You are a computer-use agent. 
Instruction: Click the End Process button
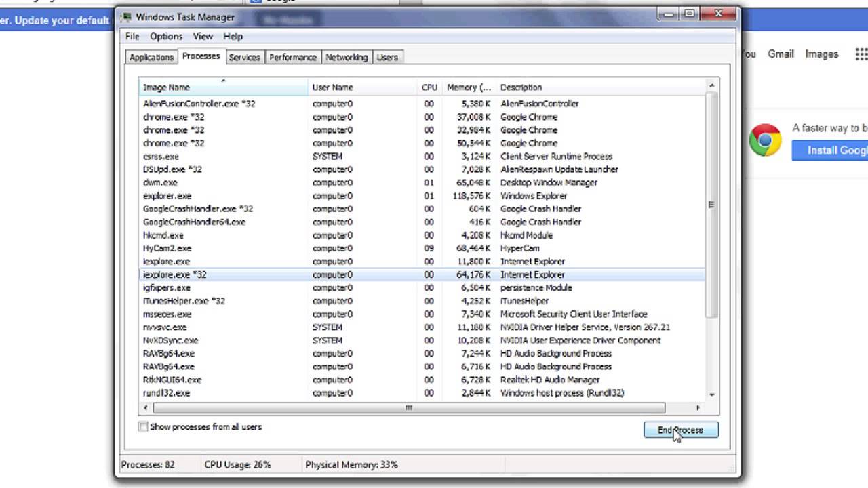(681, 430)
